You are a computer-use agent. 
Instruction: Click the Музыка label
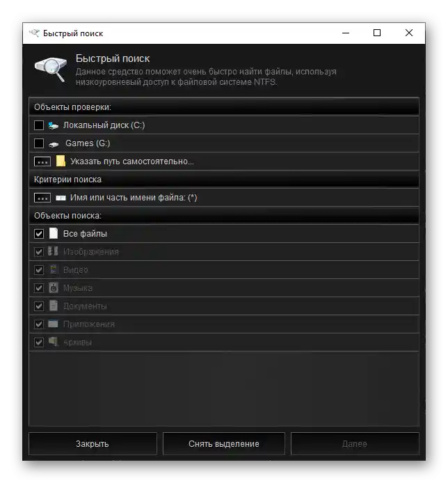coord(78,288)
